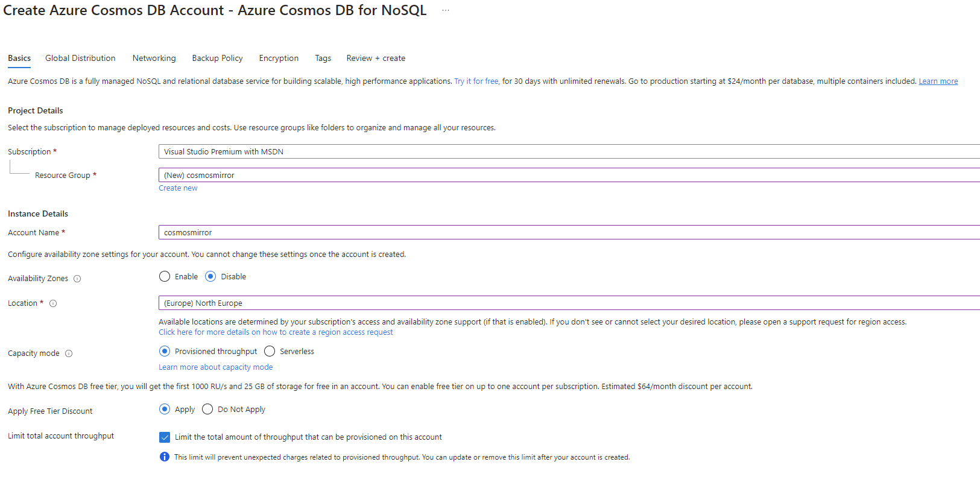Viewport: 980px width, 491px height.
Task: Open the more options ellipsis beside title
Action: point(446,11)
